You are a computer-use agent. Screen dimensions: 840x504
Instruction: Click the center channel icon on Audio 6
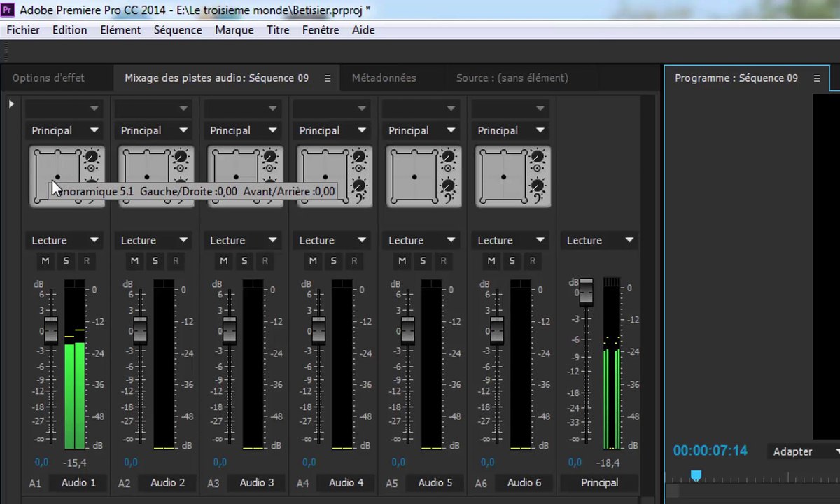538,169
